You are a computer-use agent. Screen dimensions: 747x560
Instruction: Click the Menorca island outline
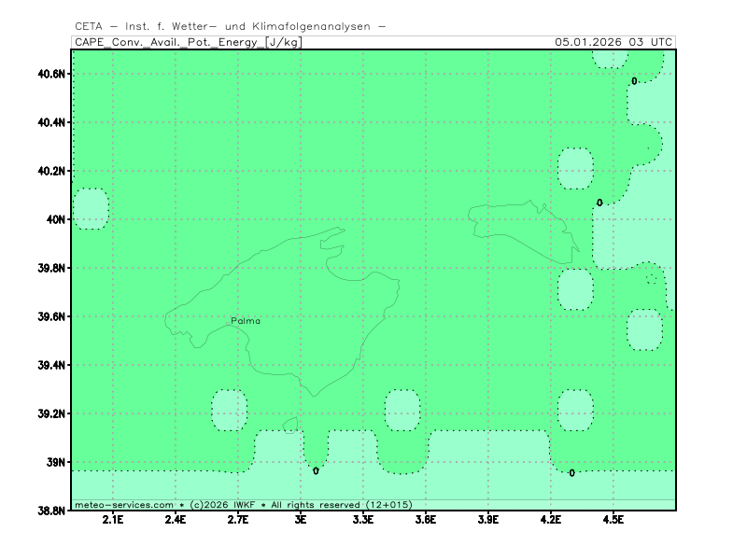pos(523,229)
